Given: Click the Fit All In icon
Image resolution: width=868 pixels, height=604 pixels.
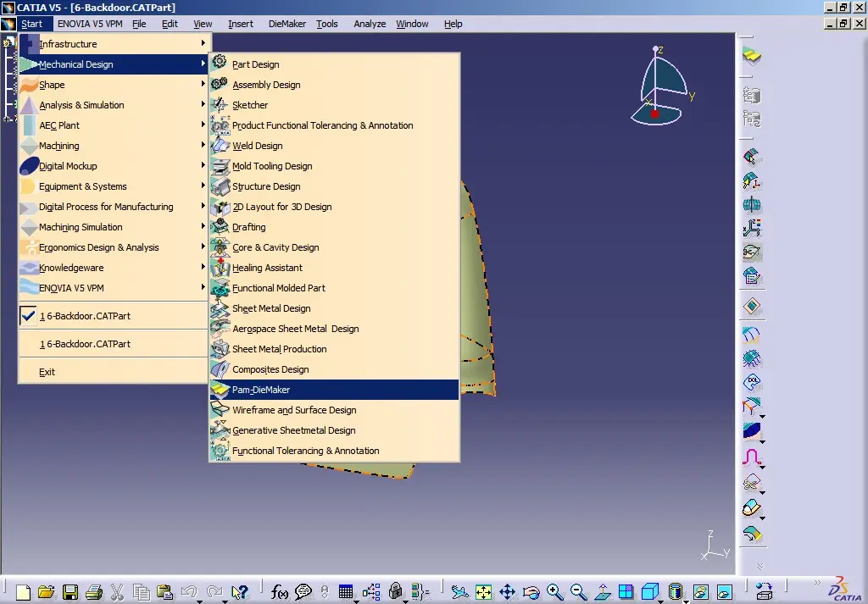Looking at the screenshot, I should 483,592.
